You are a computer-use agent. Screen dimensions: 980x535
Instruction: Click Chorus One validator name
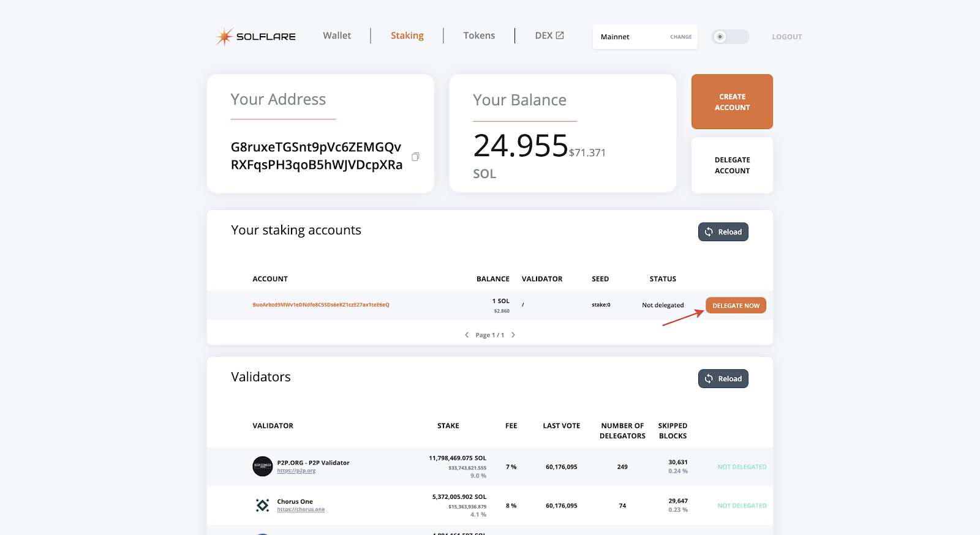tap(295, 501)
